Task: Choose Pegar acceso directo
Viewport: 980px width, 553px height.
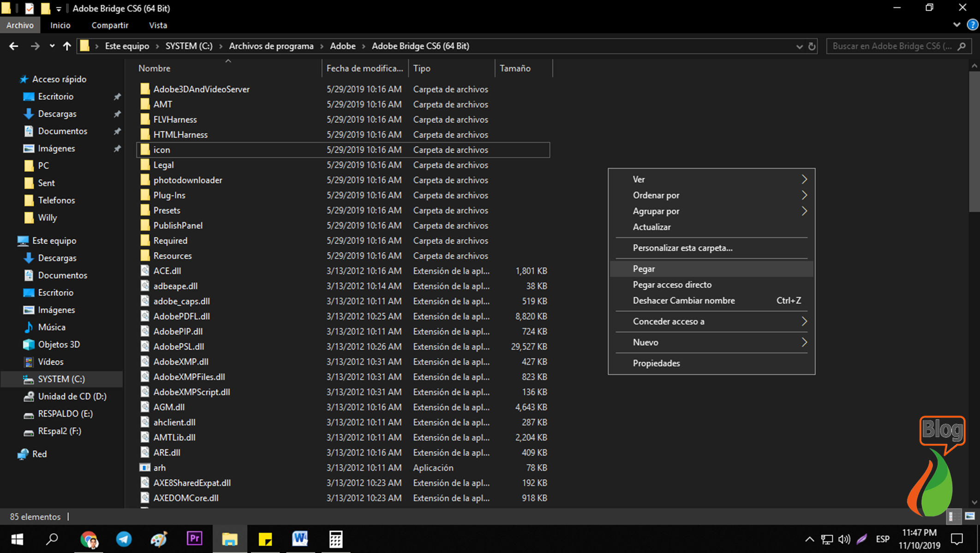Action: [x=711, y=285]
